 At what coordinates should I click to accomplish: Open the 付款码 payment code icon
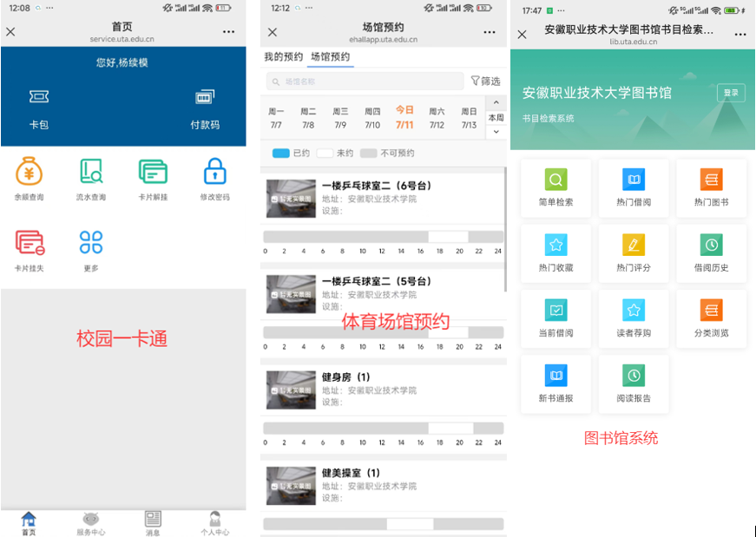[x=205, y=97]
